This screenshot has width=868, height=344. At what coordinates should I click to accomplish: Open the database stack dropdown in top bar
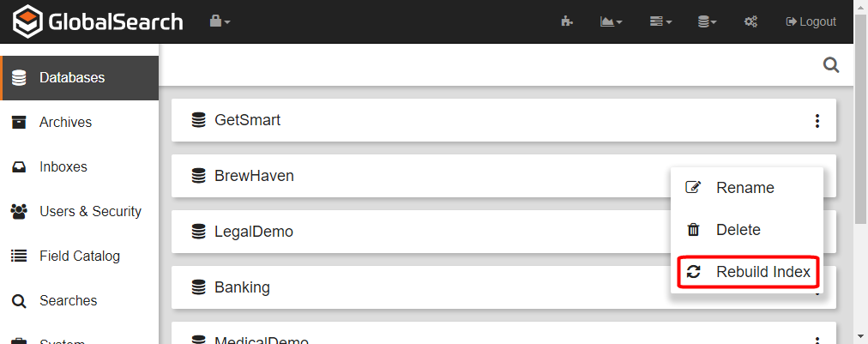tap(707, 21)
